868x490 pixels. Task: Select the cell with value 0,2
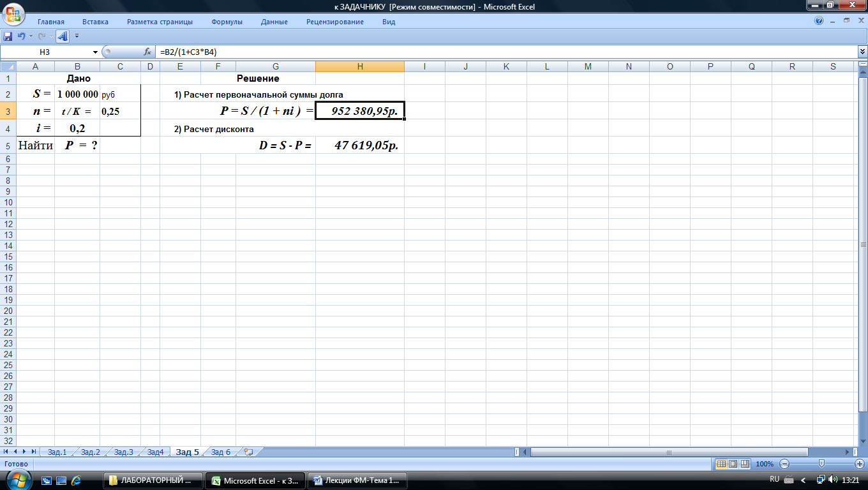point(77,128)
